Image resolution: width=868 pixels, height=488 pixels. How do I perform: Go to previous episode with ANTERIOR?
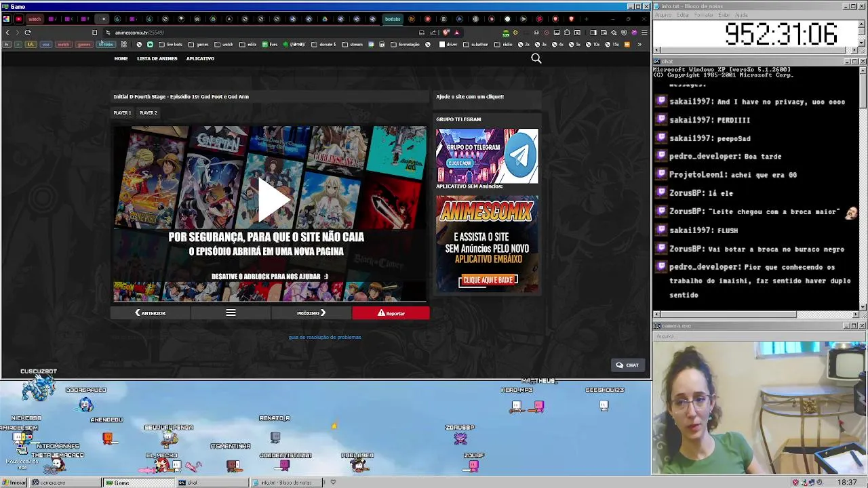(x=151, y=313)
